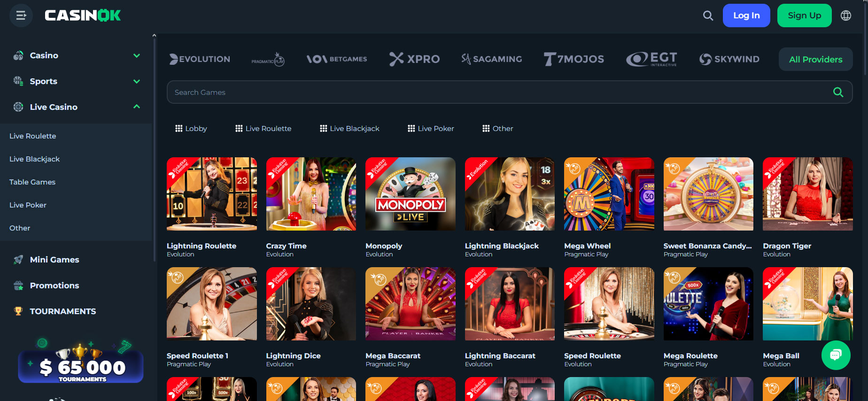Focus the Search Games input field

click(510, 92)
